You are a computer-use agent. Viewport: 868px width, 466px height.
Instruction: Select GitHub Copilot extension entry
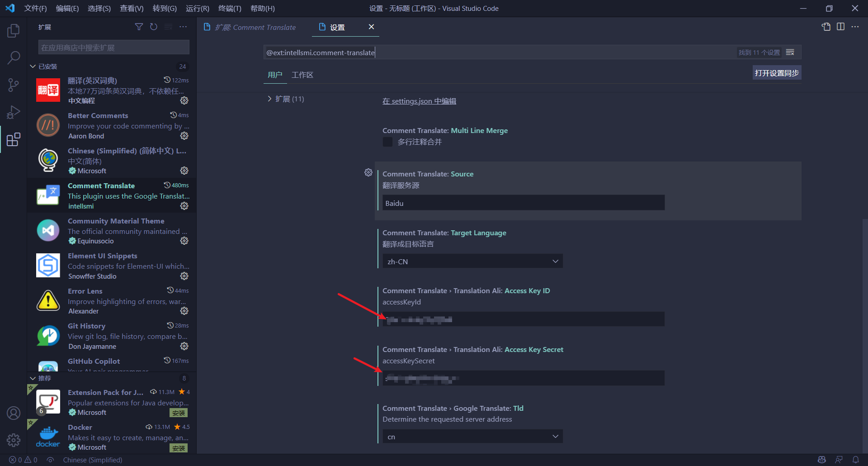pyautogui.click(x=112, y=363)
